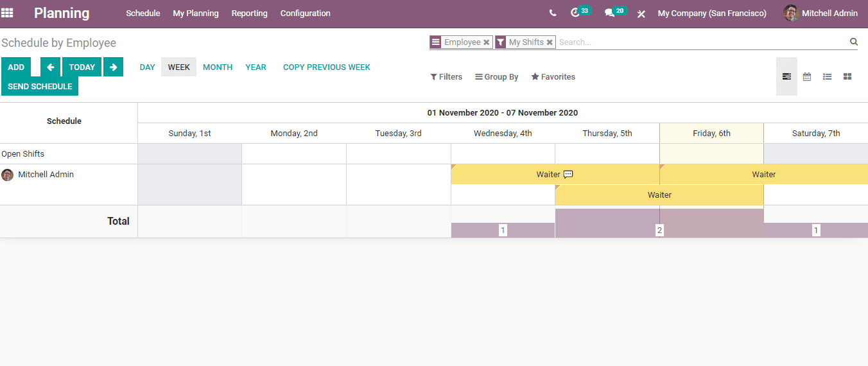
Task: Click the Wednesday, 4th column header
Action: tap(503, 134)
